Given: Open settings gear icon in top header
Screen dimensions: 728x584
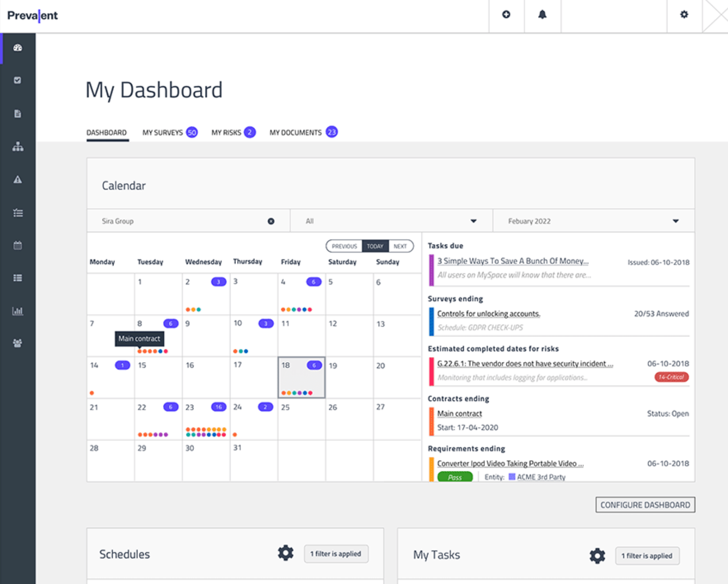Looking at the screenshot, I should 684,15.
